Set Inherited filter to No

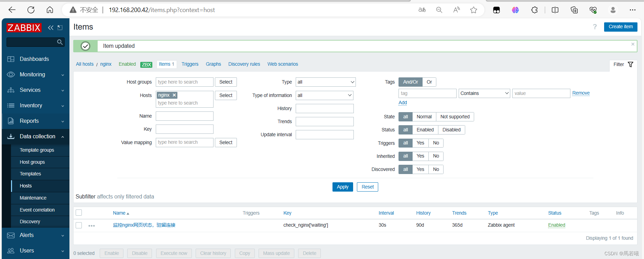coord(436,156)
